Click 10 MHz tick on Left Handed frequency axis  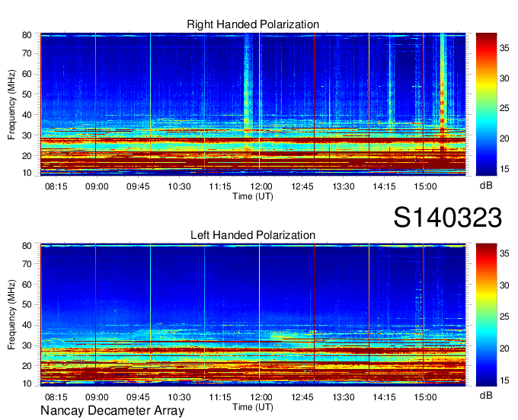click(x=27, y=383)
